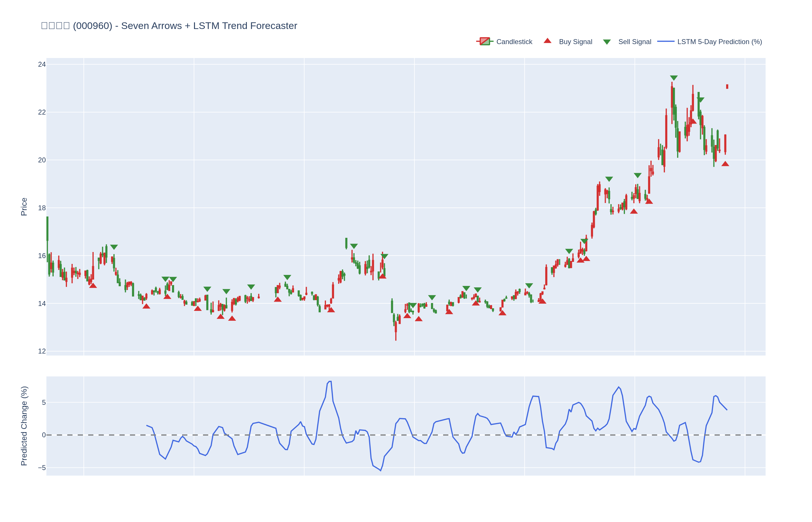Click the 'Price' y-axis title
Viewport: 812px width, 522px height.
pyautogui.click(x=24, y=207)
